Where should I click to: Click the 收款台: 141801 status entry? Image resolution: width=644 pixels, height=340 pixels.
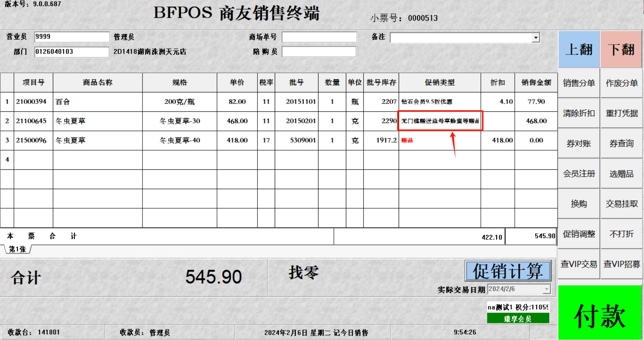tap(34, 332)
